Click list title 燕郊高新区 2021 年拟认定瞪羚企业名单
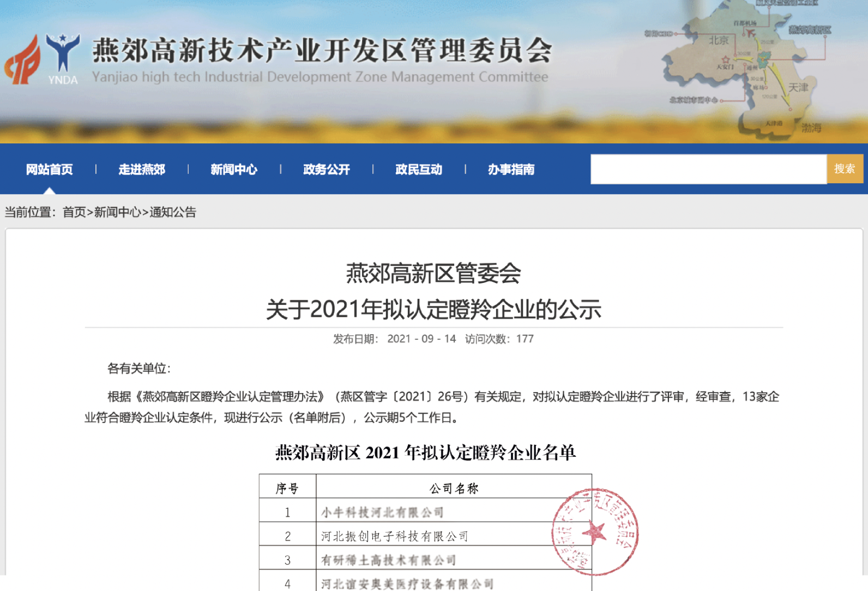 [x=426, y=453]
